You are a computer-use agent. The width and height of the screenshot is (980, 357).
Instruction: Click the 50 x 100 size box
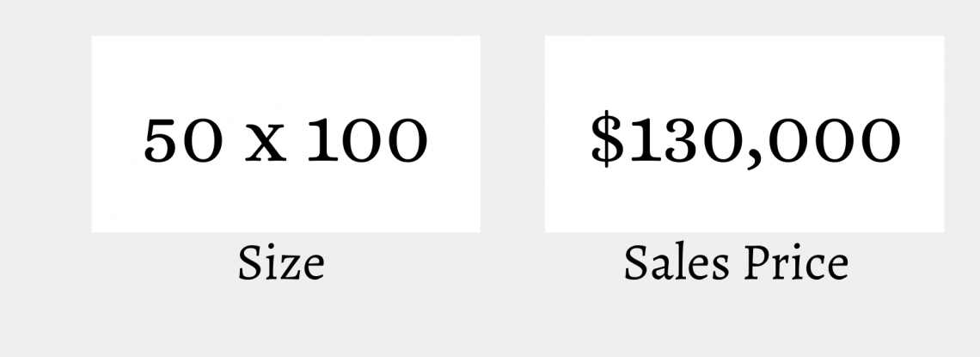coord(285,134)
